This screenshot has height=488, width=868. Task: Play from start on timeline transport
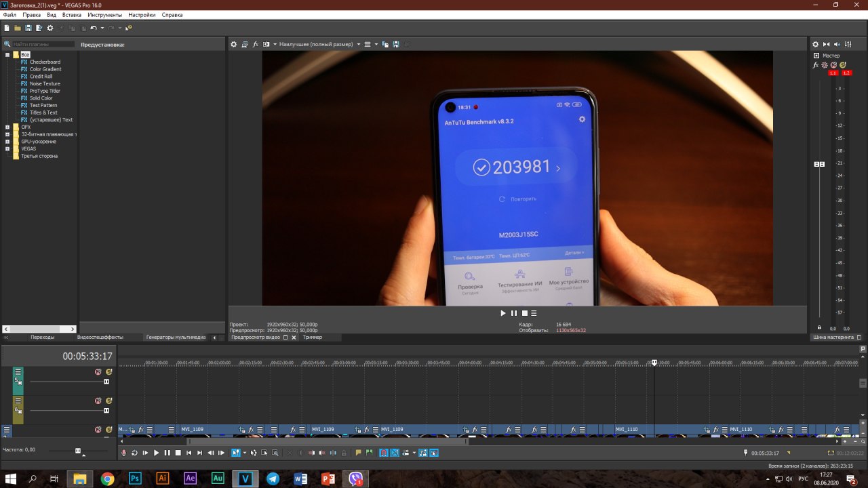[145, 453]
